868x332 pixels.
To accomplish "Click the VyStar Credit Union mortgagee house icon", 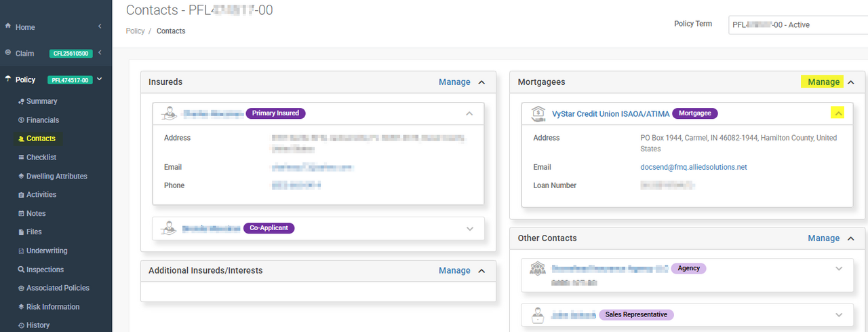I will coord(538,114).
